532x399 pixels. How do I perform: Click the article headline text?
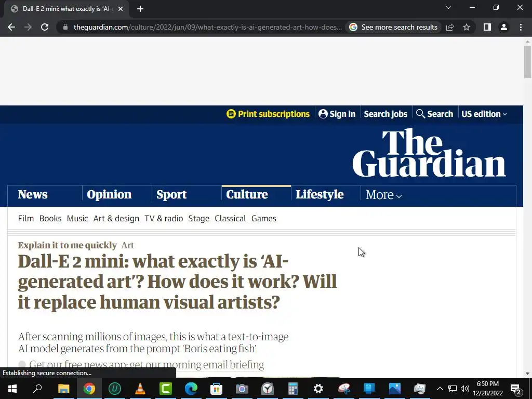click(177, 282)
